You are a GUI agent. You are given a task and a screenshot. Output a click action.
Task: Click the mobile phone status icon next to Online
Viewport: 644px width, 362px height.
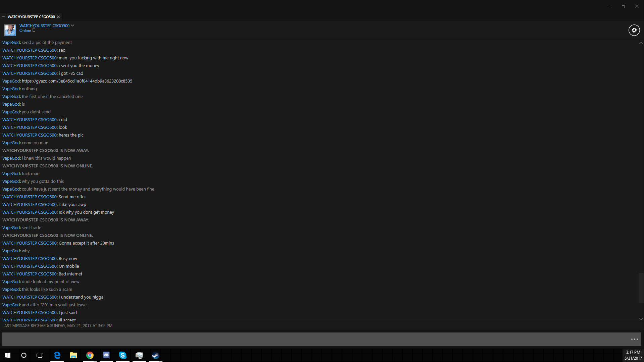[34, 30]
